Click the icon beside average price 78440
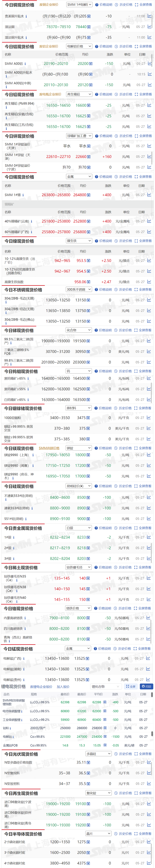This screenshot has height=868, width=155. (x=89, y=27)
